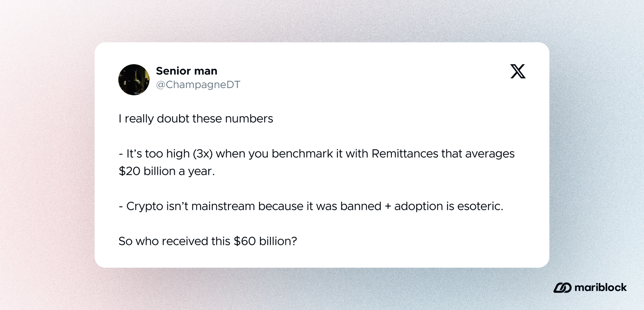Click the word "esoteric." in the tweet
This screenshot has height=310, width=644.
(480, 206)
